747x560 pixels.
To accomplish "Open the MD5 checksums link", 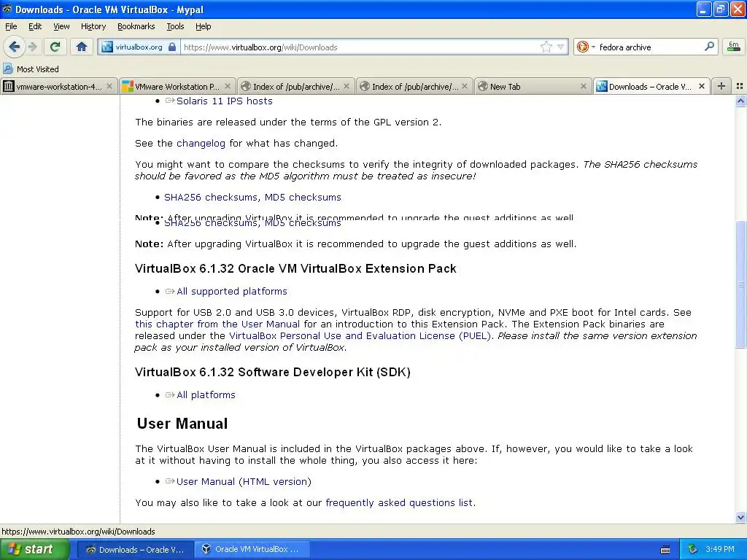I will [x=303, y=197].
